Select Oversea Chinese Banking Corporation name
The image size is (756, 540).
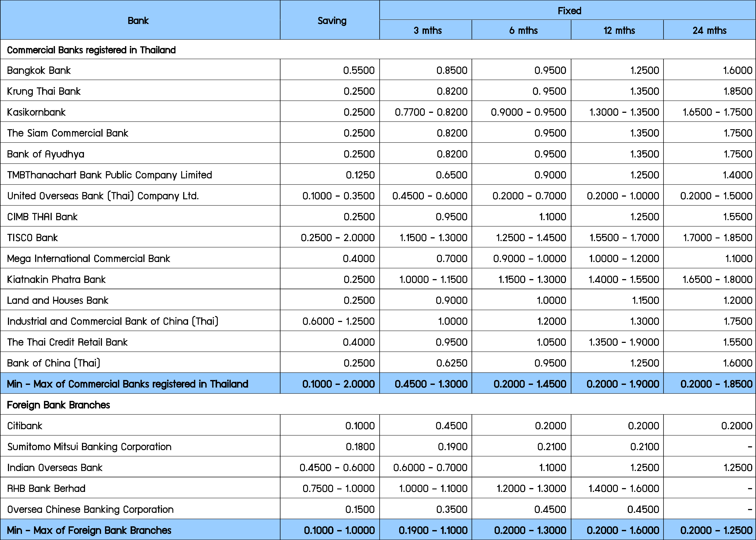(x=90, y=510)
